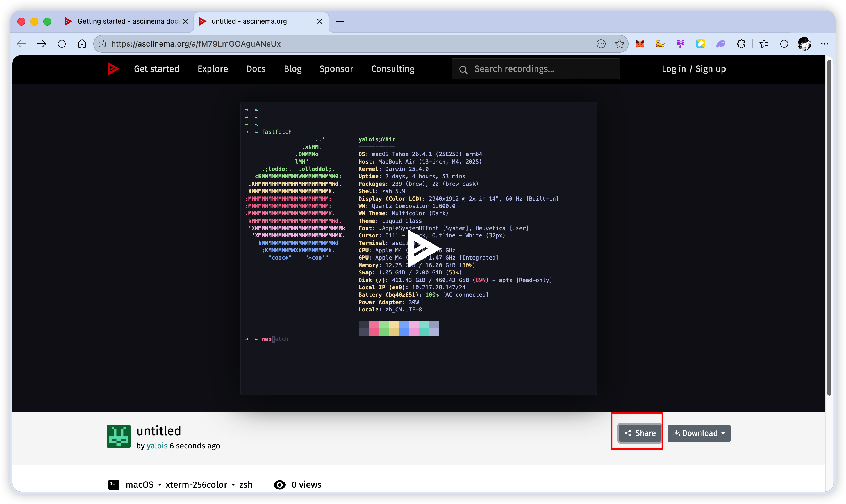The image size is (846, 504).
Task: Click the asciinema logo in the navbar
Action: click(113, 68)
